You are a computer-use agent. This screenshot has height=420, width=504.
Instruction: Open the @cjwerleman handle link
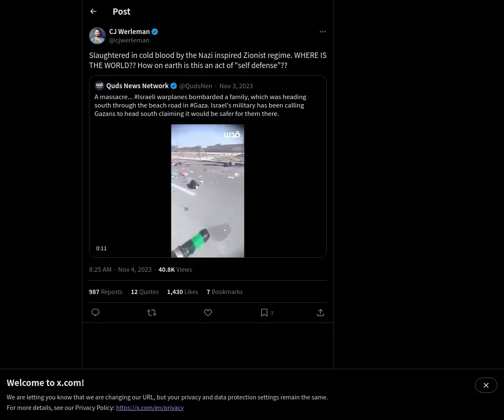pos(129,40)
